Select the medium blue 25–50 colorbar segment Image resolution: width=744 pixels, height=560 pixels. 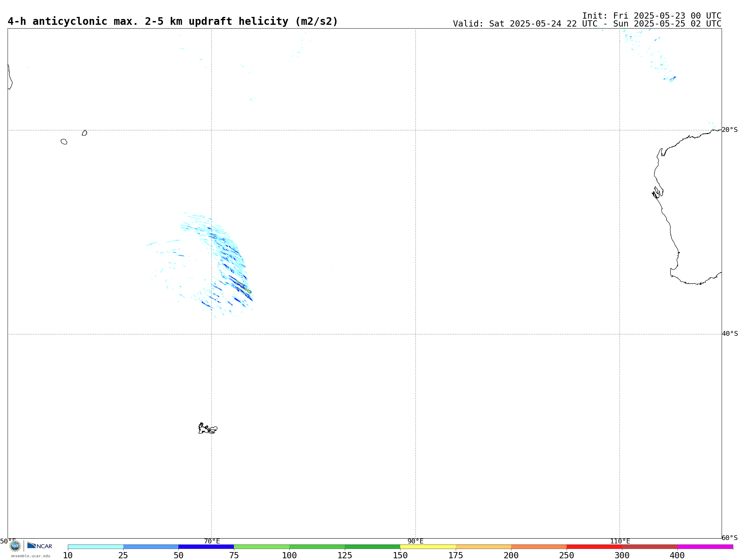point(151,547)
